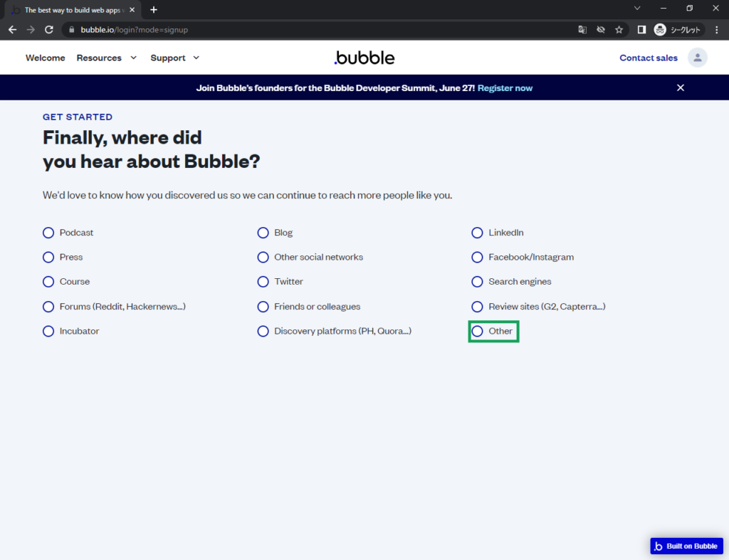The width and height of the screenshot is (729, 560).
Task: Select the Other radio option
Action: click(478, 331)
